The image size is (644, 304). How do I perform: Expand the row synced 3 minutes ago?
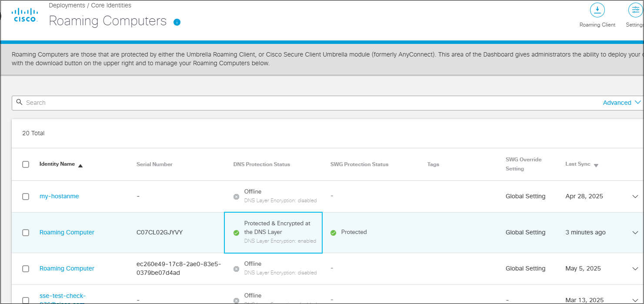click(635, 233)
